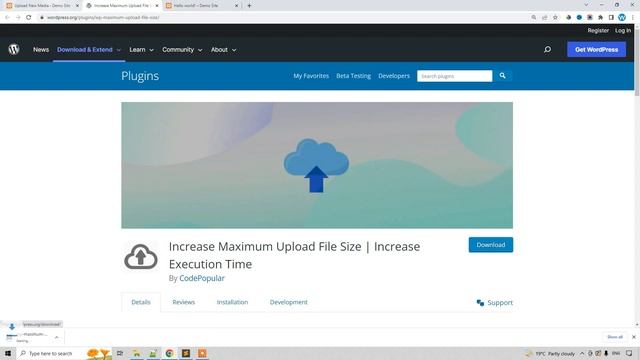Open the notifications center icon in the tray
The width and height of the screenshot is (640, 360).
pos(629,353)
